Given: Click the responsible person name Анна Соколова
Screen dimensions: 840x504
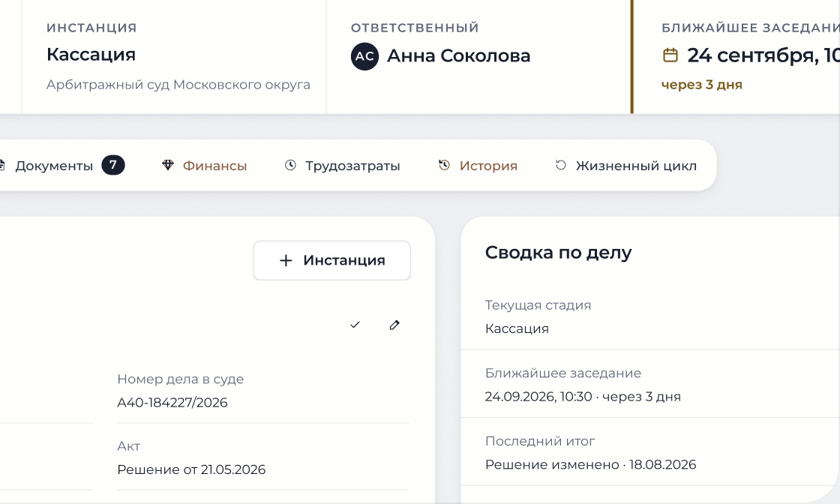Looking at the screenshot, I should [x=458, y=55].
